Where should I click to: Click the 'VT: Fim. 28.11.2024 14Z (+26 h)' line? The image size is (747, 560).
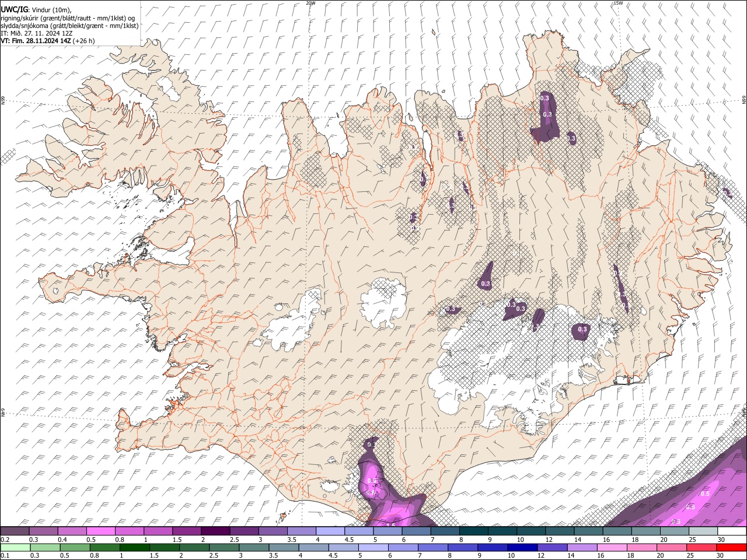(x=48, y=41)
